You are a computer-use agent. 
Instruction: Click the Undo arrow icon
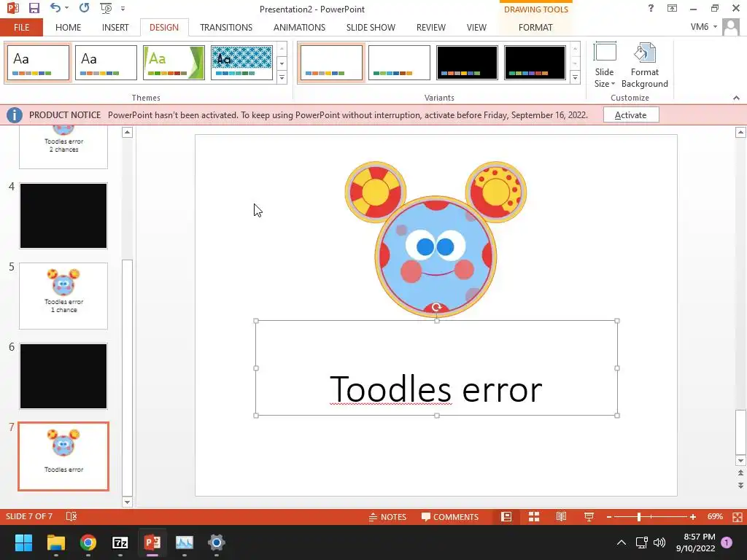pyautogui.click(x=55, y=8)
